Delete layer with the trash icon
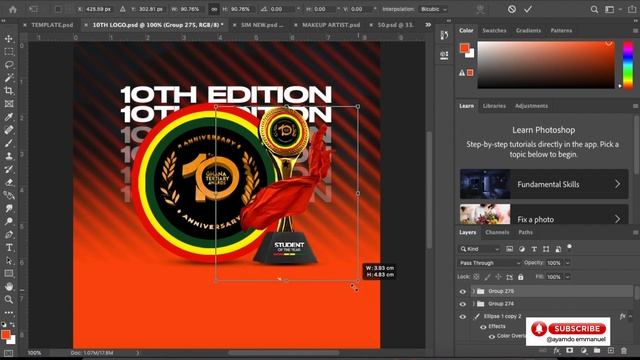This screenshot has height=360, width=640. 624,351
